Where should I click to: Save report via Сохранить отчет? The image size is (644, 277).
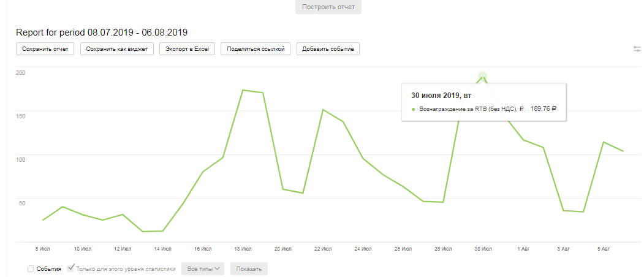tap(45, 49)
